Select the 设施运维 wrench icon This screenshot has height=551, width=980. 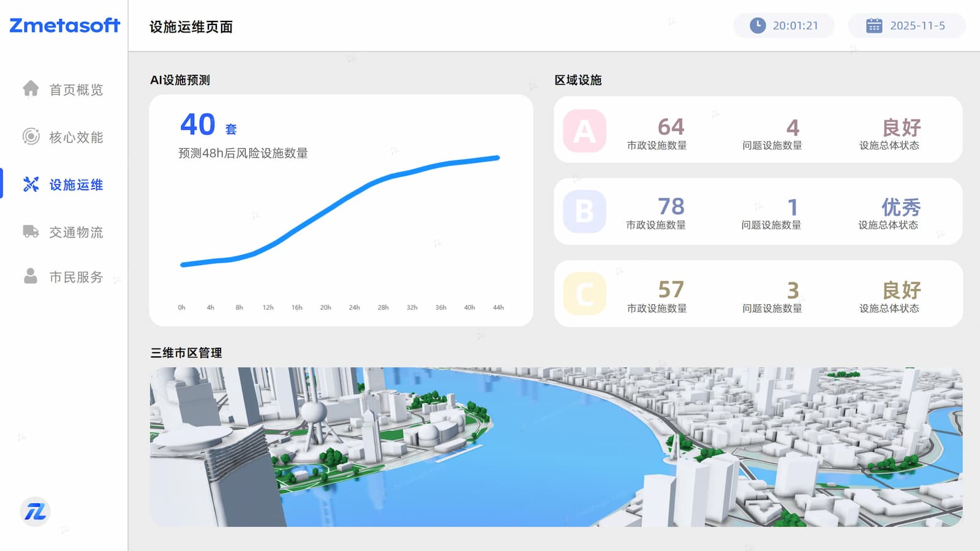coord(30,184)
